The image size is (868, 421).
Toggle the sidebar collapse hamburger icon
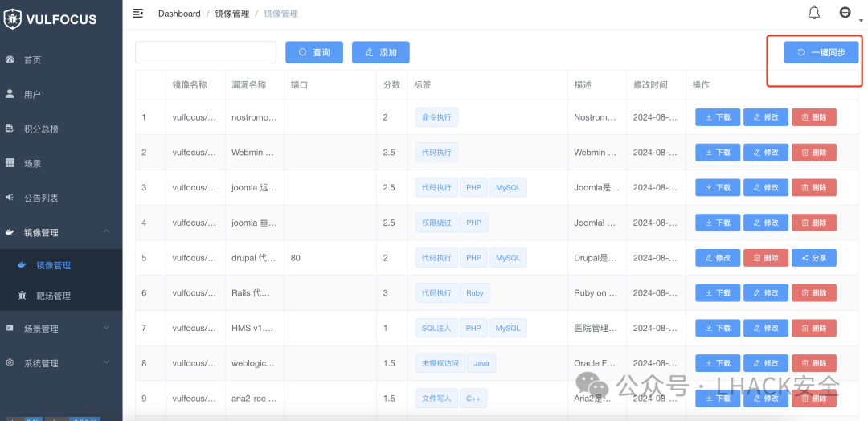(x=138, y=14)
